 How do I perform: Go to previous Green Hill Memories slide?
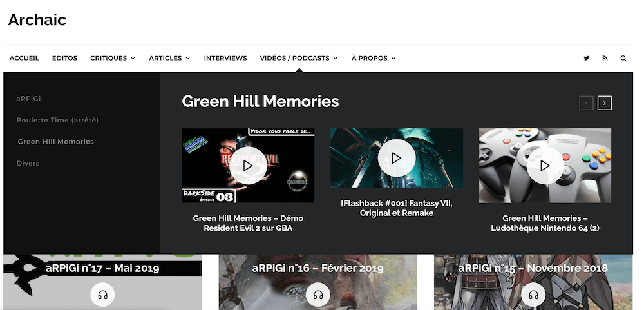pos(586,102)
